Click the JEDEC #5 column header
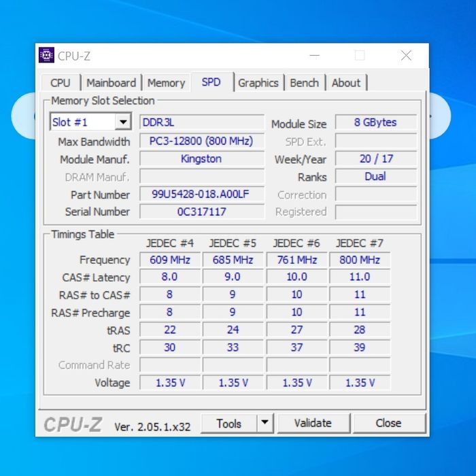Screen dimensions: 476x476 [x=233, y=243]
